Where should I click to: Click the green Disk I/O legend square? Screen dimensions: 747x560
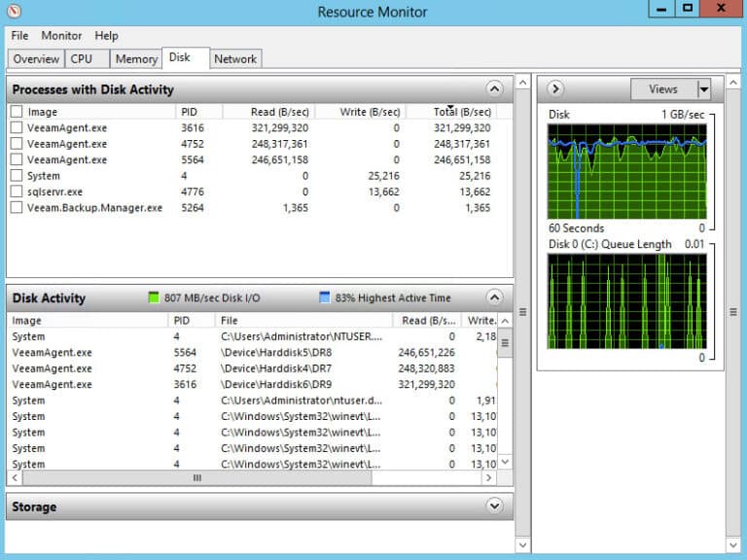coord(154,297)
